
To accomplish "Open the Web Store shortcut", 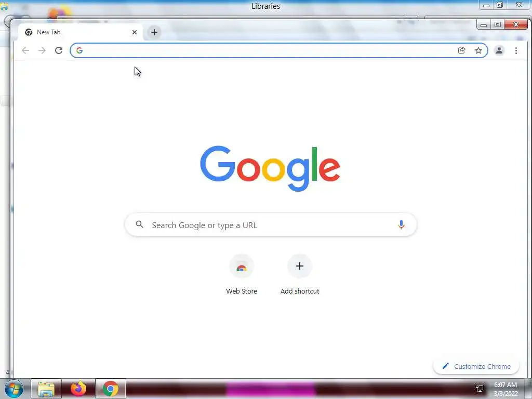I will click(x=242, y=274).
